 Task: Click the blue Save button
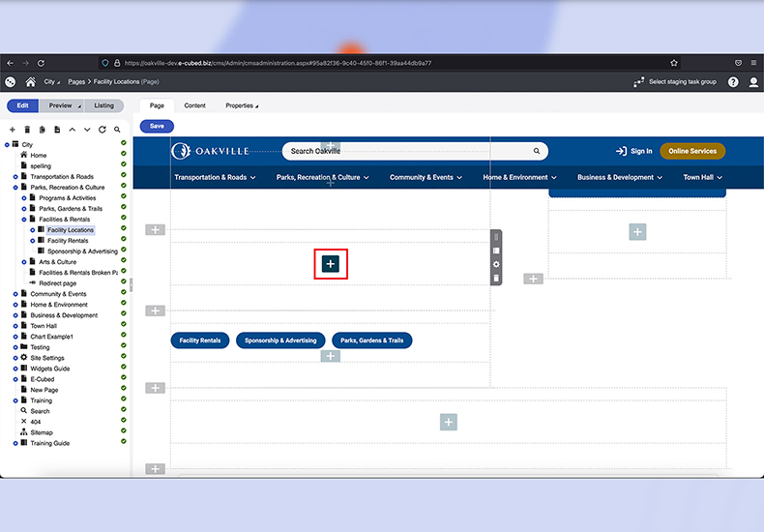157,126
